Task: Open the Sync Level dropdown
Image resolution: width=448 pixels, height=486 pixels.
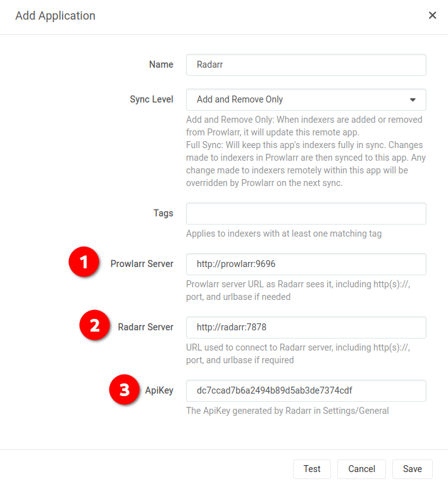Action: point(306,99)
